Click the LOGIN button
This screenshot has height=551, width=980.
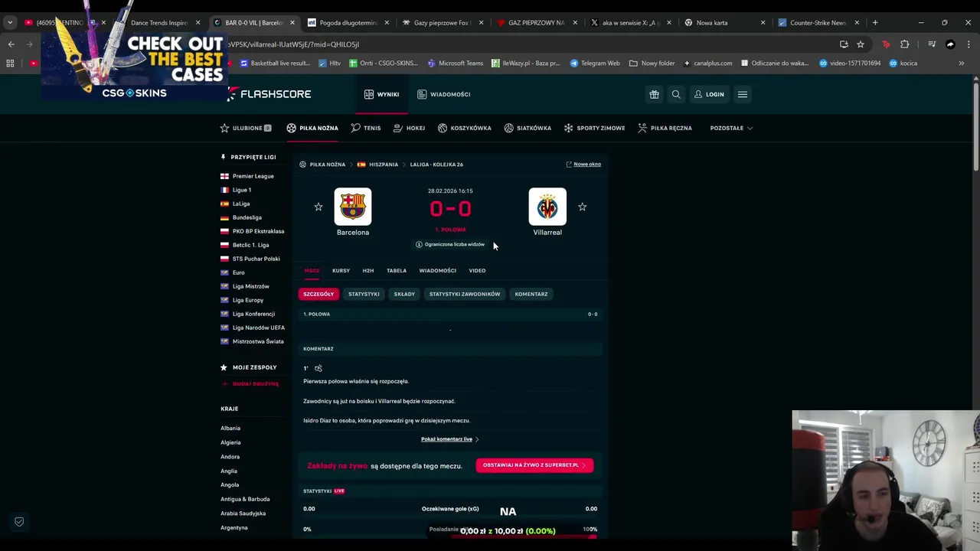pyautogui.click(x=709, y=94)
